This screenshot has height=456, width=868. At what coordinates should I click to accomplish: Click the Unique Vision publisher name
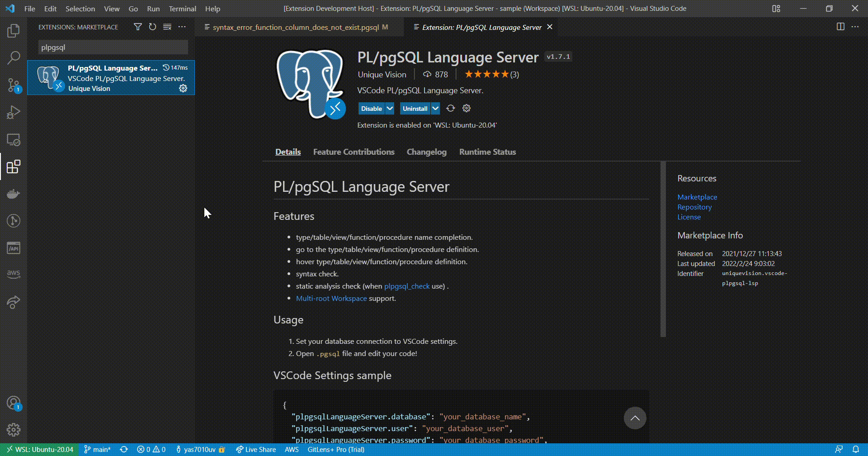382,75
